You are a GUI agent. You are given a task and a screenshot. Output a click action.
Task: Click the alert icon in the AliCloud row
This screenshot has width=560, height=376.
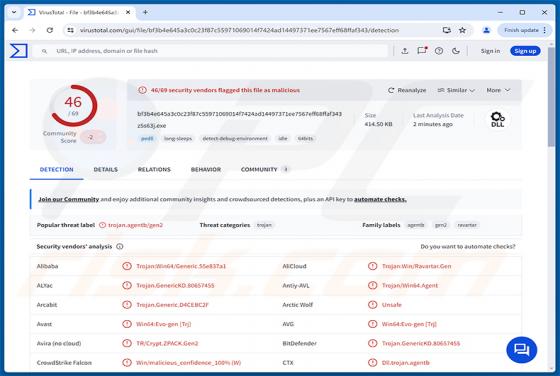pos(372,266)
